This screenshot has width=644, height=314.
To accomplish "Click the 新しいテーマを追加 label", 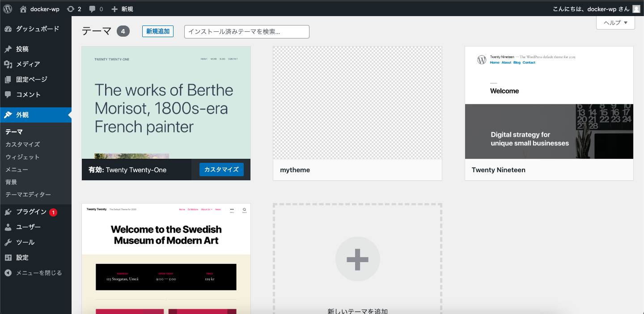I will click(x=358, y=311).
